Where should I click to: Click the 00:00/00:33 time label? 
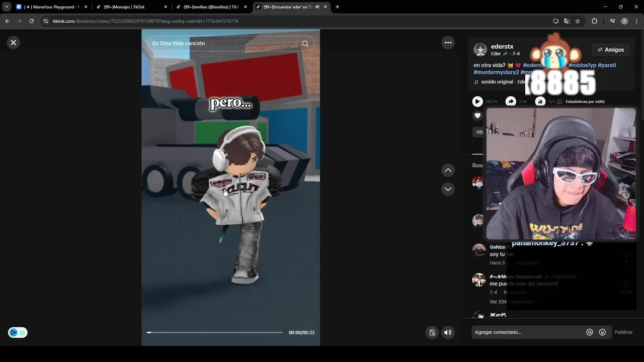pos(301,333)
